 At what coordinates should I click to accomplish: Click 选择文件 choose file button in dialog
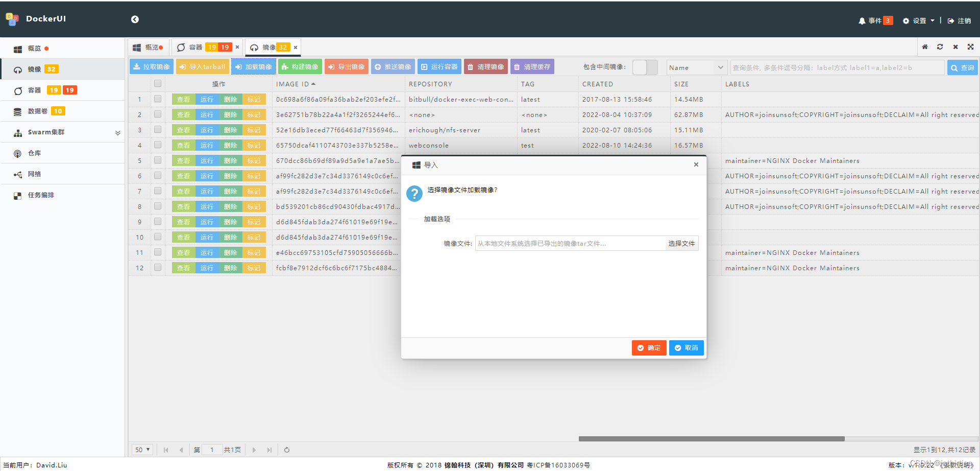tap(681, 244)
